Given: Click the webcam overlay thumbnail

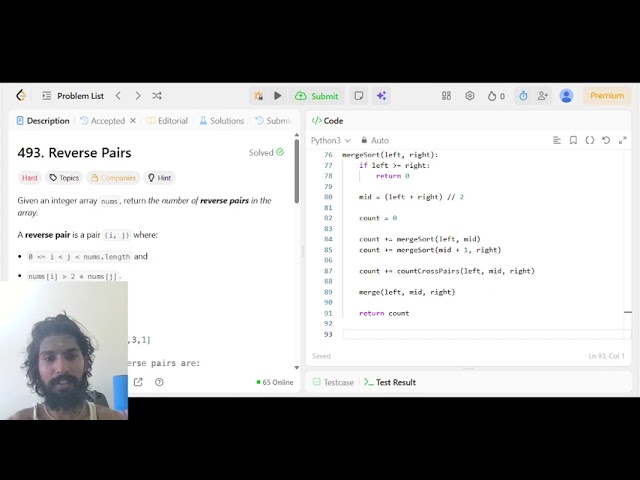Looking at the screenshot, I should pyautogui.click(x=64, y=350).
